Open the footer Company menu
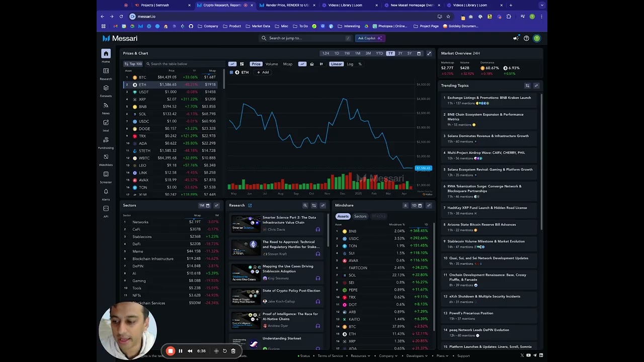Image resolution: width=644 pixels, height=362 pixels. [x=388, y=356]
